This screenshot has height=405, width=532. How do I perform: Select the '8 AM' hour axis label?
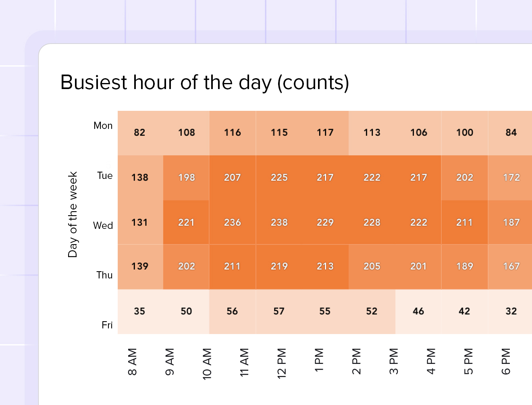pos(132,362)
